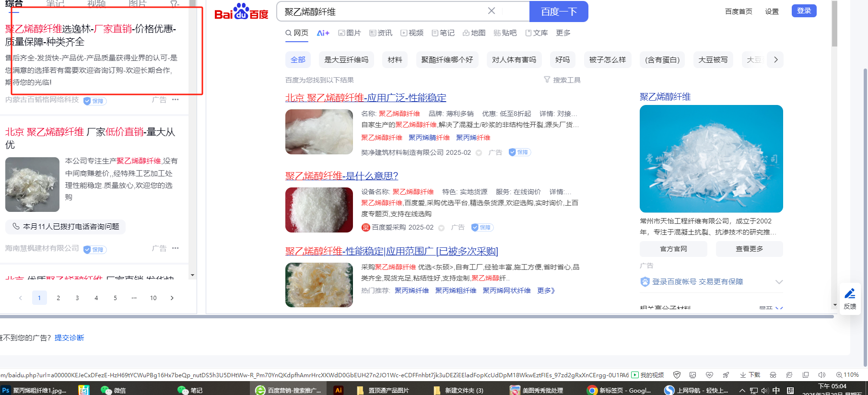Click the 官方官网 button
868x395 pixels.
(x=673, y=249)
